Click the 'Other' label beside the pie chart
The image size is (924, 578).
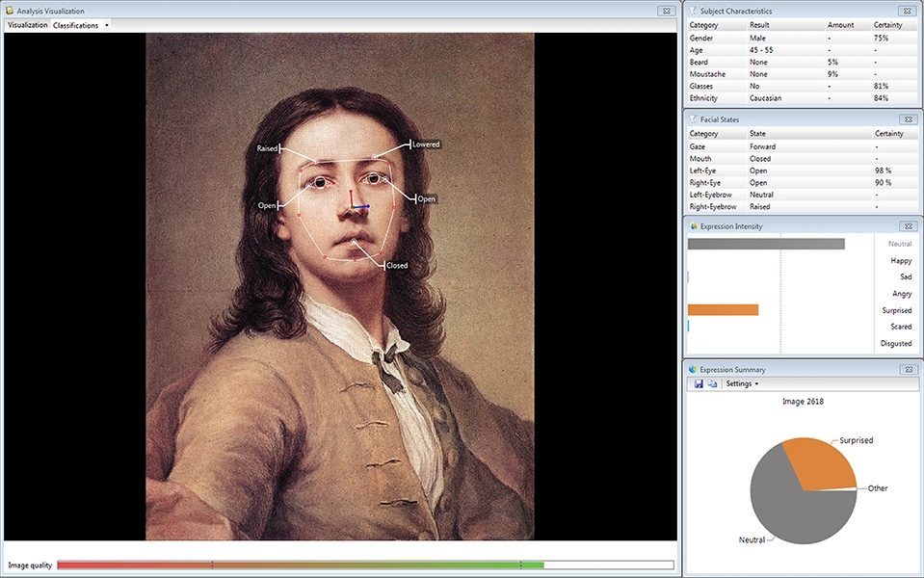[x=878, y=487]
